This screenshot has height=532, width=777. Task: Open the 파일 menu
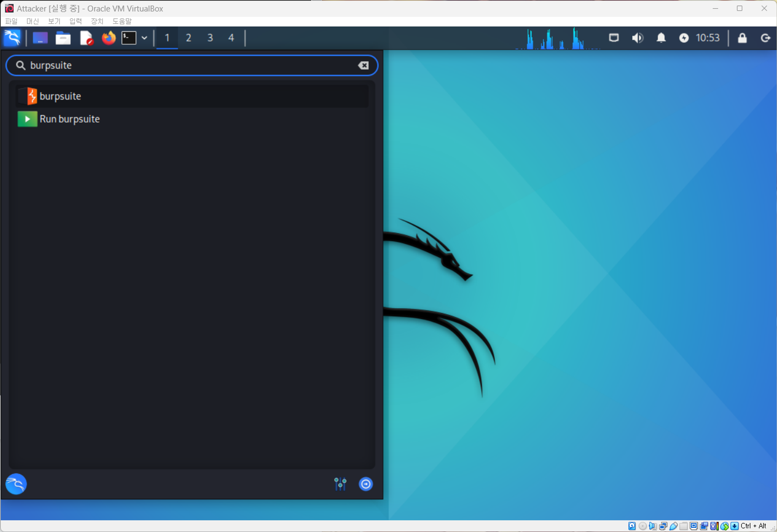coord(11,21)
